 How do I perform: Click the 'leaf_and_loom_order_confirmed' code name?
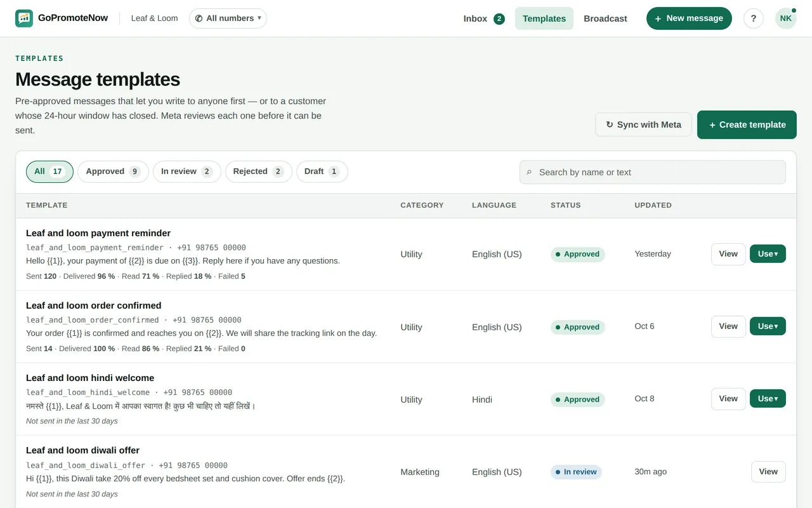pyautogui.click(x=93, y=320)
